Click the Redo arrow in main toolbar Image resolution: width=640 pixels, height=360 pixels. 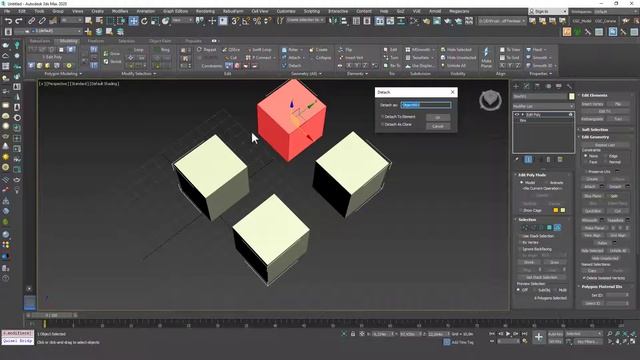(19, 20)
